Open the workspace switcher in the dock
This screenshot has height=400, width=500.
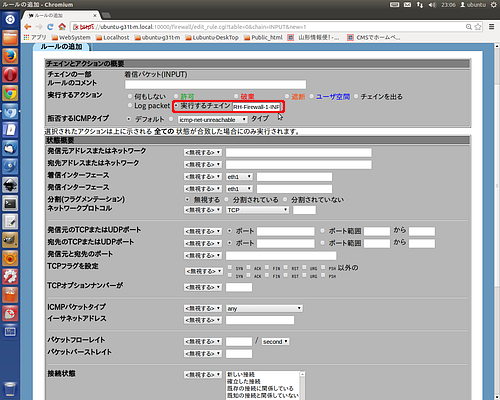(x=10, y=331)
